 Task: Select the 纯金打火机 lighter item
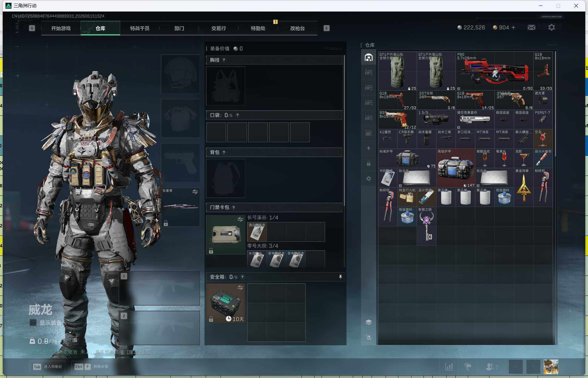407,197
